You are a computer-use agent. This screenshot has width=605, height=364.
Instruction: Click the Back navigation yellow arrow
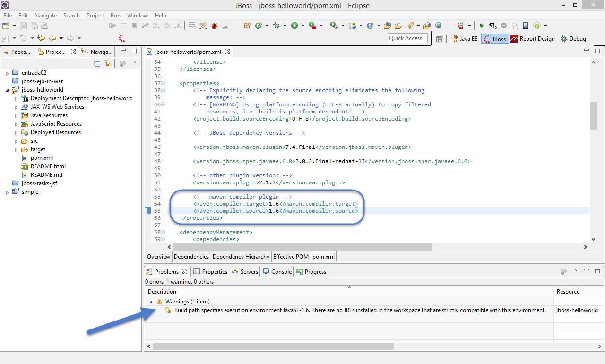coord(52,38)
